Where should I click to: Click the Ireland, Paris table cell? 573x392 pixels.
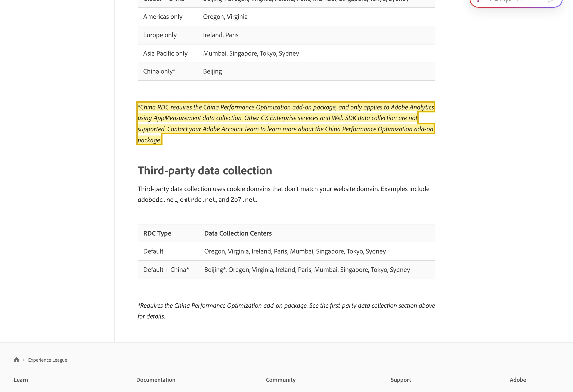[x=316, y=35]
